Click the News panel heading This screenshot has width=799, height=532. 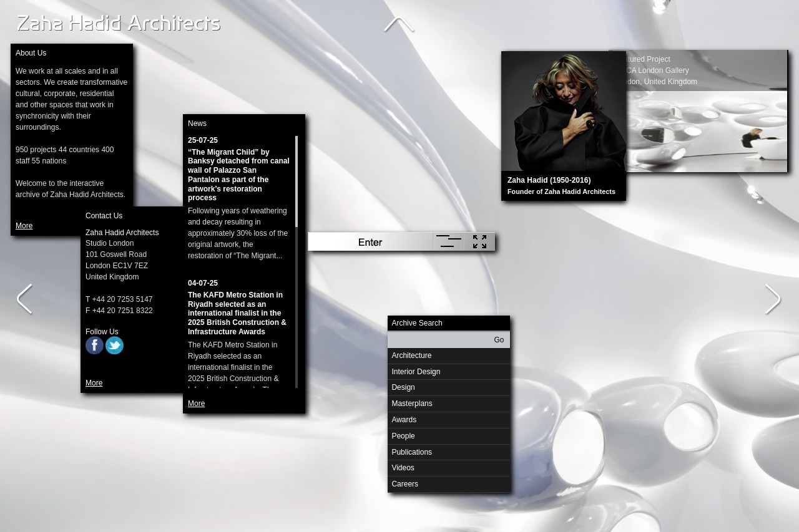[x=197, y=123]
